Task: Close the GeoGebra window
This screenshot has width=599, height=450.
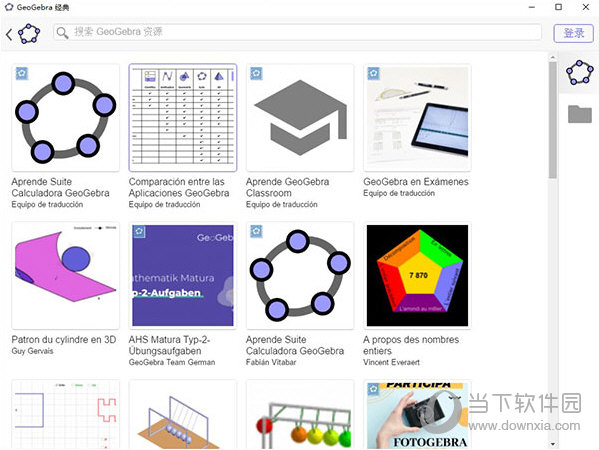Action: click(586, 7)
